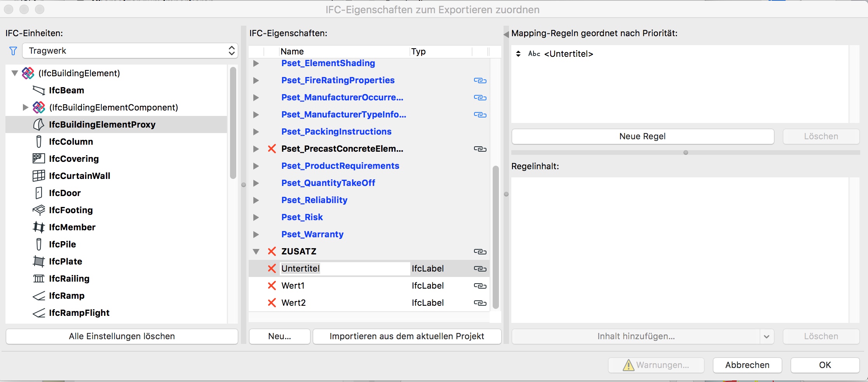The width and height of the screenshot is (868, 382).
Task: Click the splitter handle above Regelinhalt
Action: pyautogui.click(x=685, y=152)
